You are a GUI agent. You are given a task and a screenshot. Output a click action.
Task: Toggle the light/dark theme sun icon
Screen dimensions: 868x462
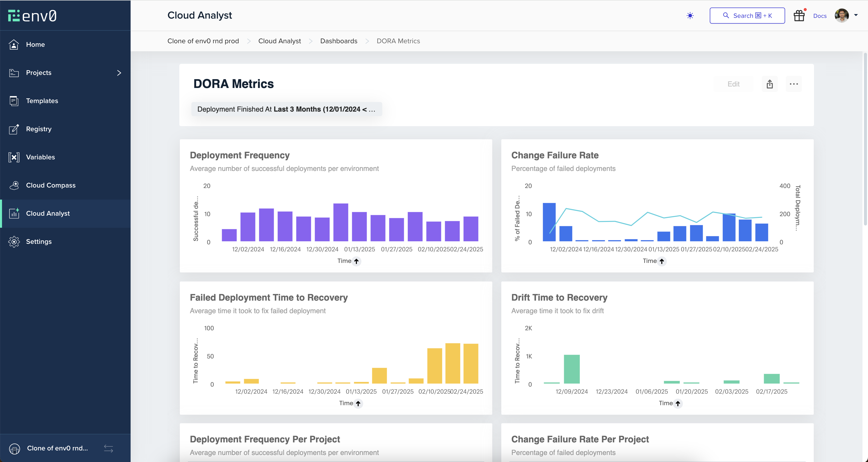pos(690,16)
